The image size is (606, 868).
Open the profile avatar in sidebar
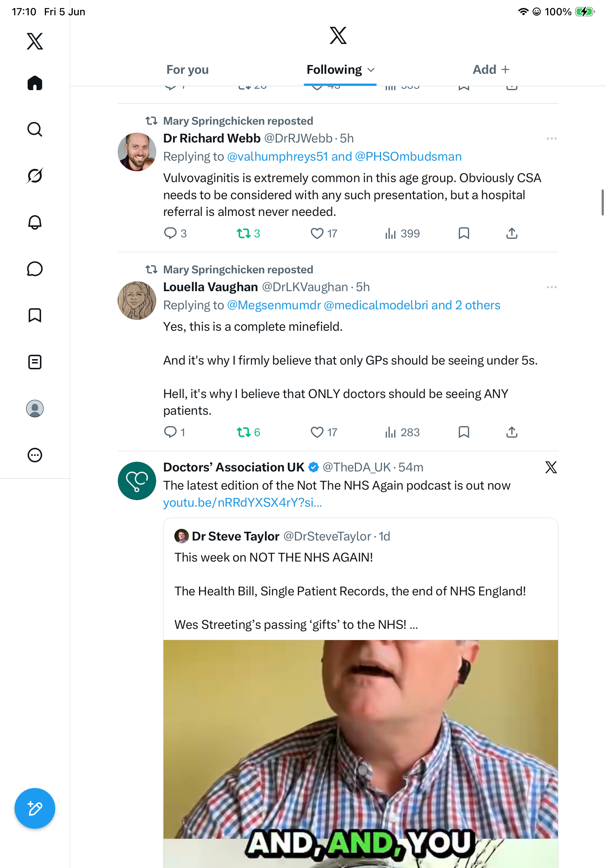click(x=35, y=409)
